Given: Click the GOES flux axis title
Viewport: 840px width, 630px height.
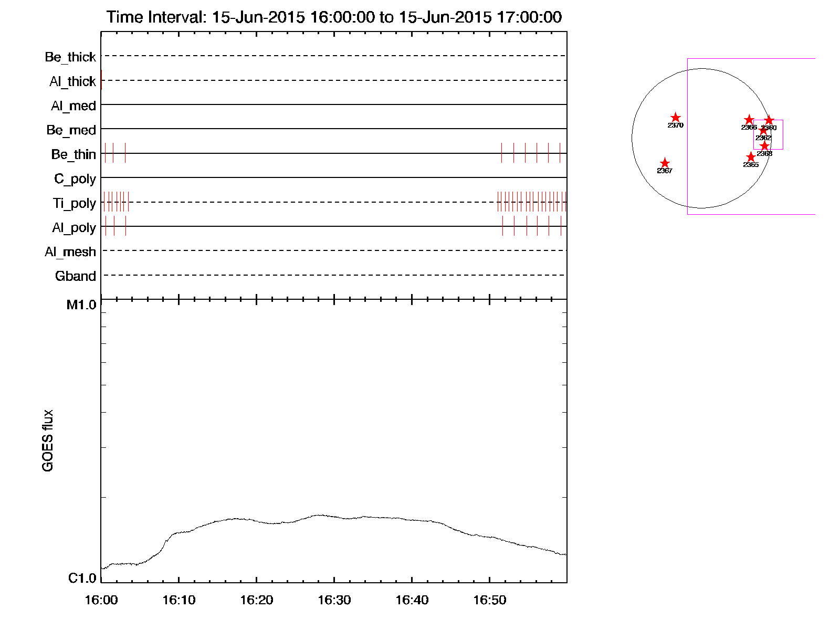Looking at the screenshot, I should [x=48, y=440].
